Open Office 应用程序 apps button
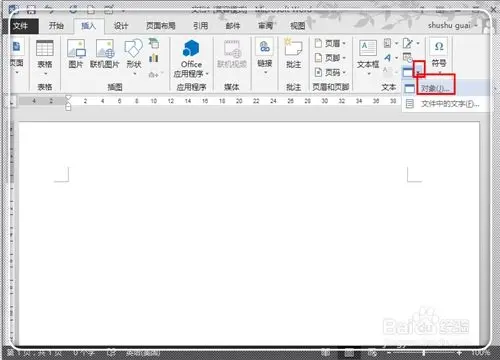Viewport: 500px width, 360px height. click(x=191, y=59)
